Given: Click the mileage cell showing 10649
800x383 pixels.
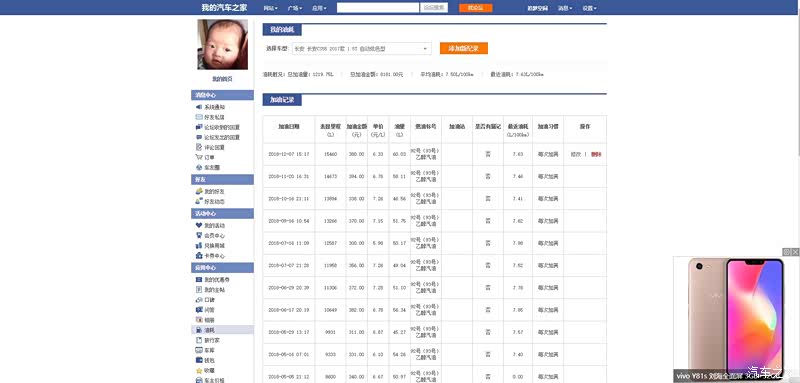Looking at the screenshot, I should click(331, 310).
